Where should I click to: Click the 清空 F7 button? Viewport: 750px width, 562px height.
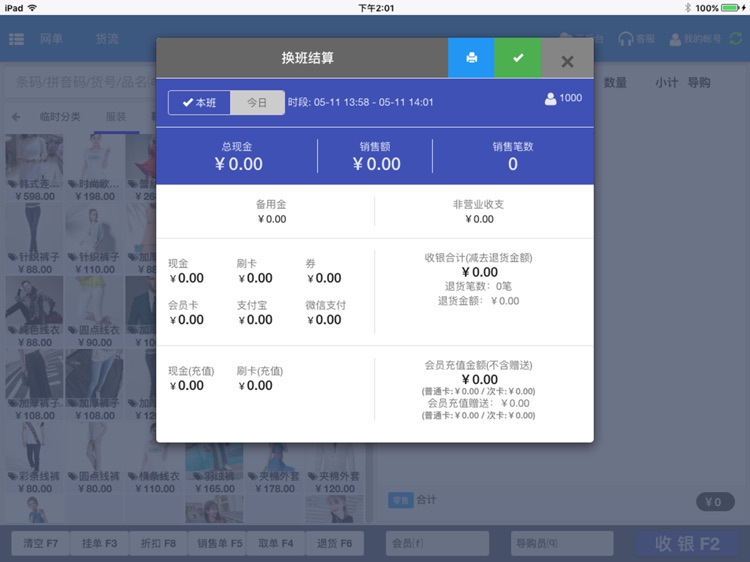tap(41, 543)
